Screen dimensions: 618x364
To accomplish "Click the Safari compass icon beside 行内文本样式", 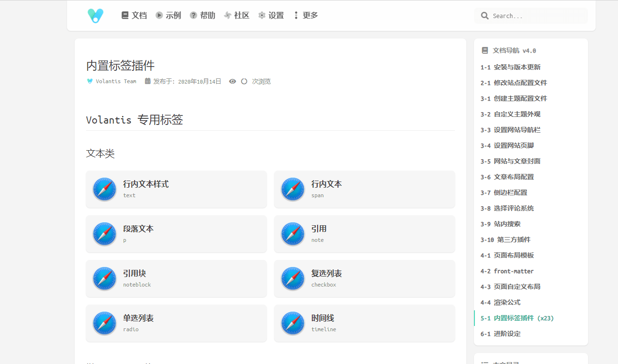I will [x=105, y=189].
